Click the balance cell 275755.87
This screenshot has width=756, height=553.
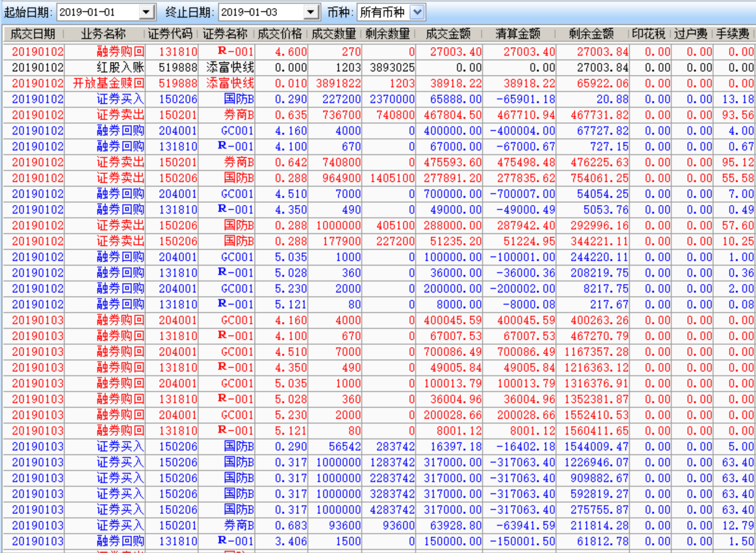point(592,510)
